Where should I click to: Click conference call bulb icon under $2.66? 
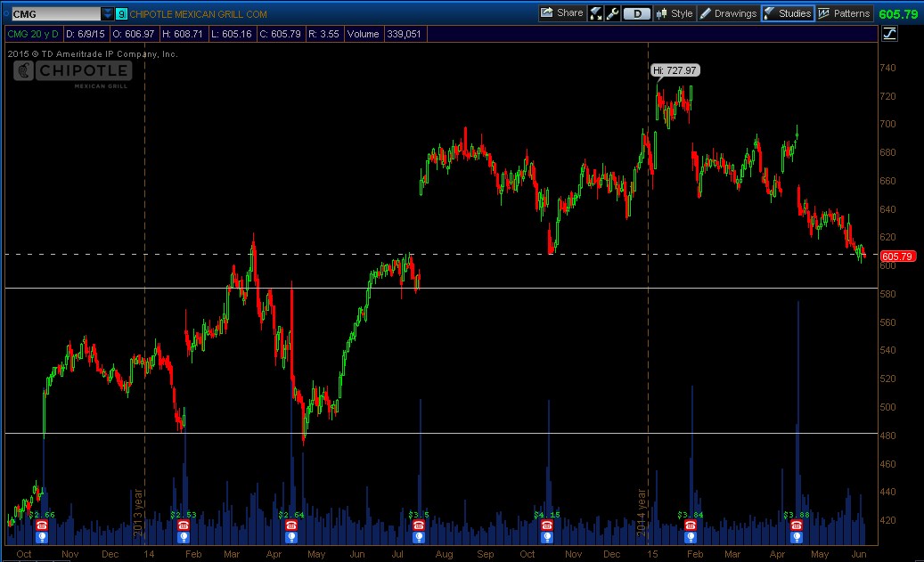(x=41, y=537)
